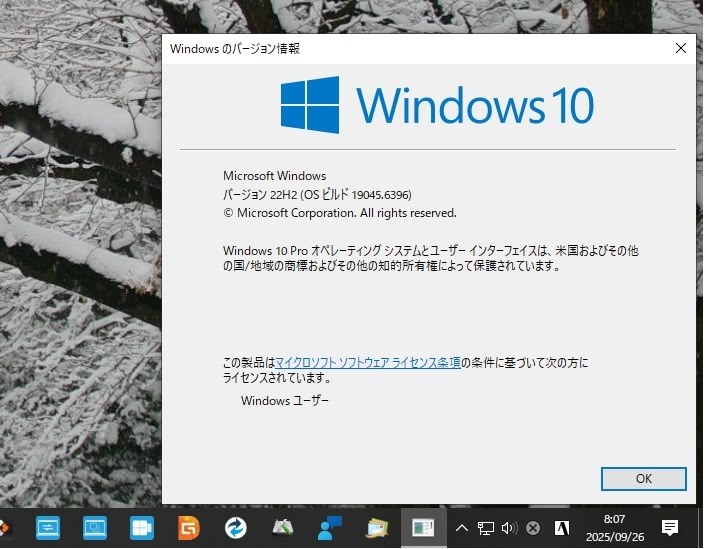Open the clock showing 8:07 2025/09/26
The image size is (706, 549).
click(615, 528)
